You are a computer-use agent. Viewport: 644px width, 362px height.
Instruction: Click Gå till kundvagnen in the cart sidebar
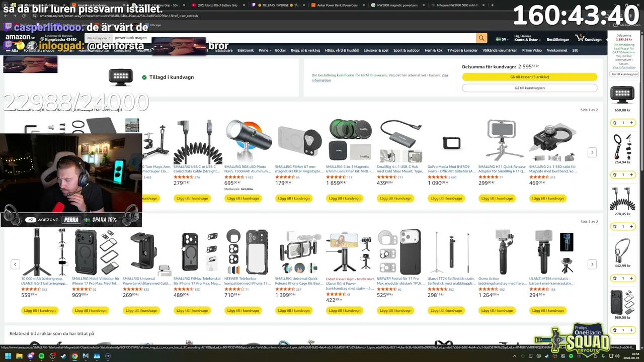click(x=624, y=74)
